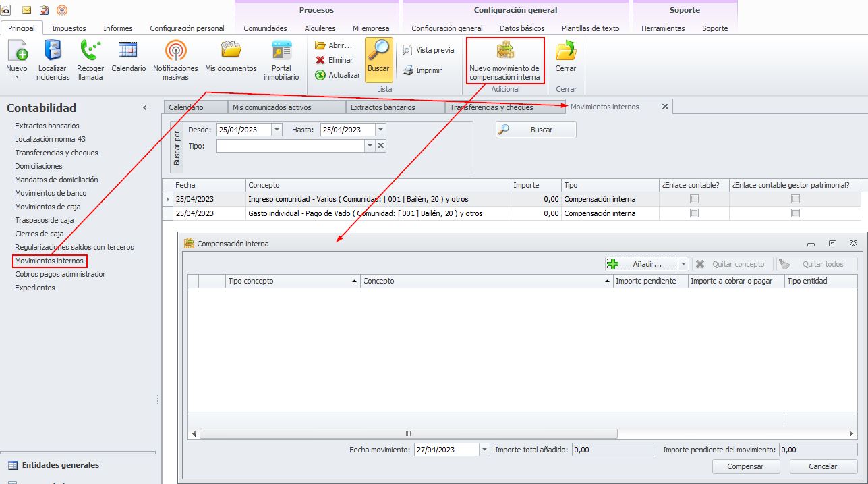868x484 pixels.
Task: Open the Añadir split-button arrow
Action: tap(683, 264)
